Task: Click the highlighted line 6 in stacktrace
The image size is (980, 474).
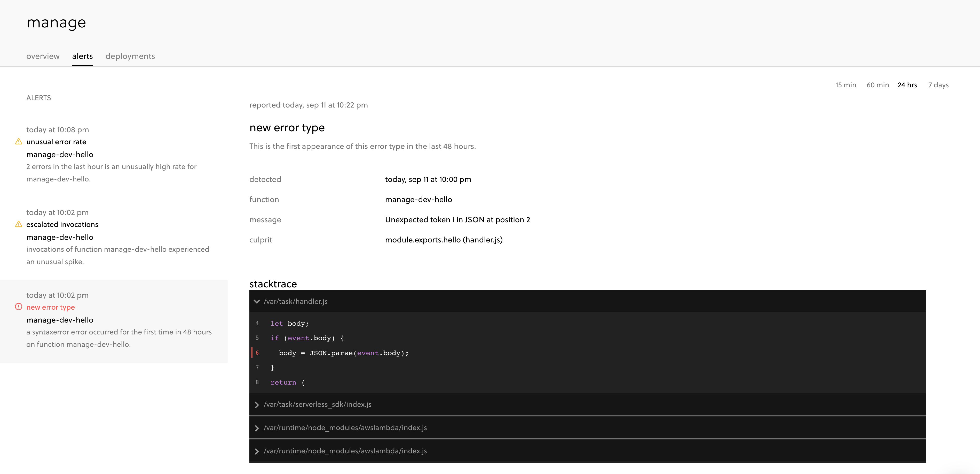Action: tap(343, 353)
